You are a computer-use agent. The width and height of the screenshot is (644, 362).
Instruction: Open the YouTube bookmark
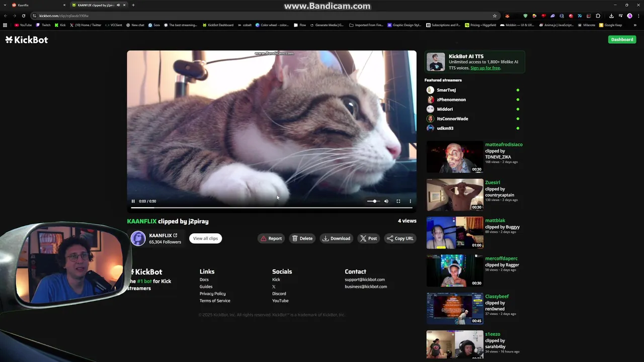(x=23, y=25)
